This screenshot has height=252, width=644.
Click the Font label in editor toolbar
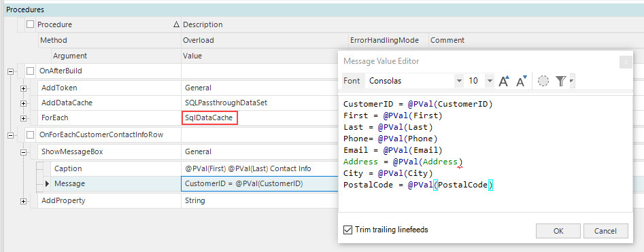[x=352, y=81]
